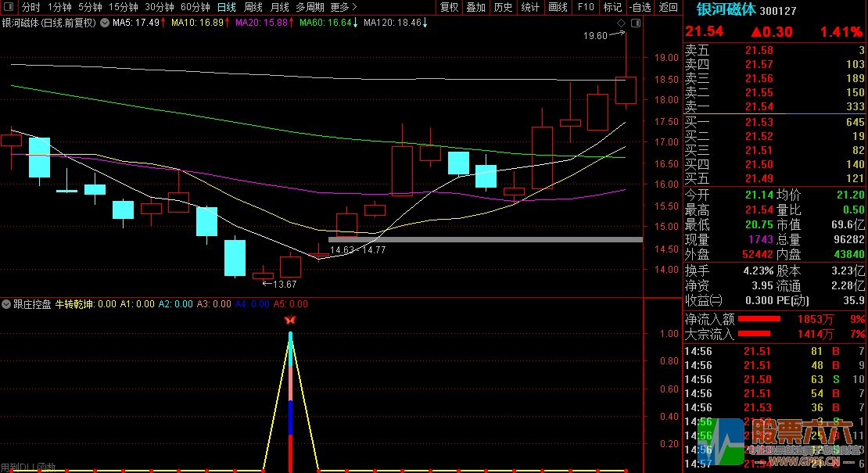Click the cyan down arrow after MA120

click(x=425, y=23)
